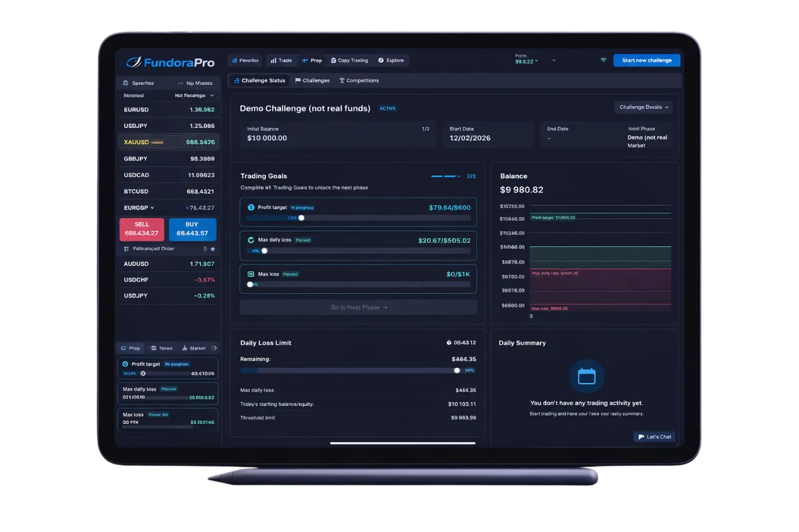Click the Trade bar-chart icon
799x532 pixels.
(273, 60)
